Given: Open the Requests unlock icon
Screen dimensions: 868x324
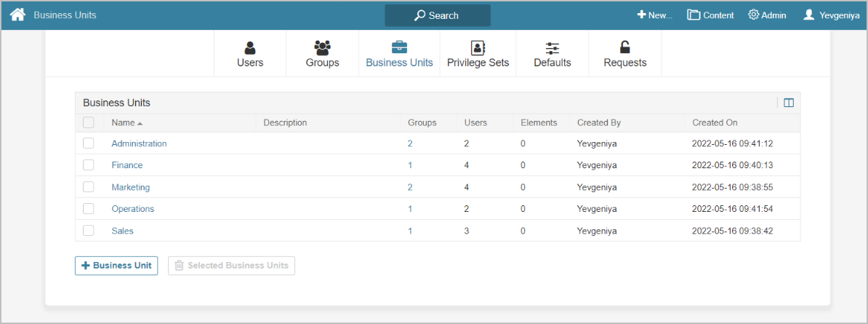Looking at the screenshot, I should [625, 48].
